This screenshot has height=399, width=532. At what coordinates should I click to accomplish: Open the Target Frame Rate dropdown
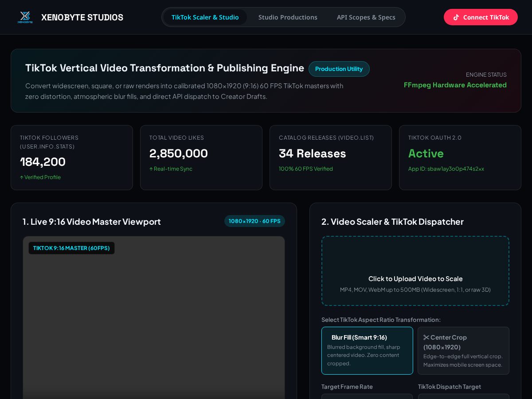click(x=367, y=396)
